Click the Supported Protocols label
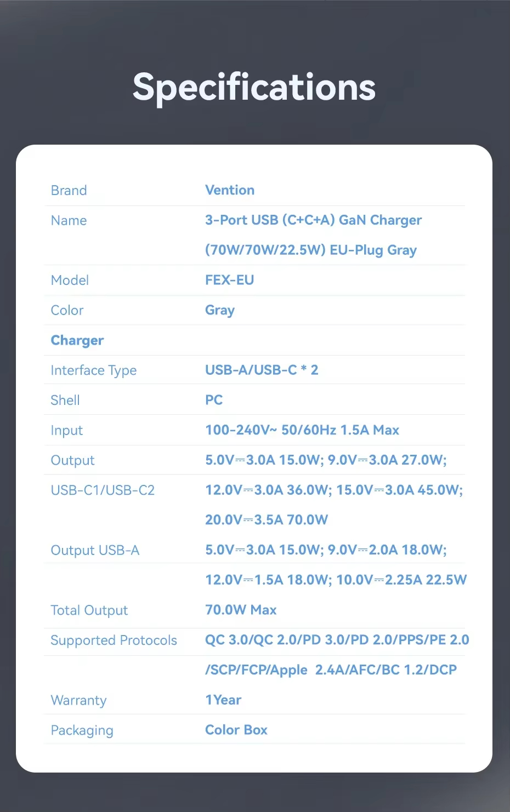Viewport: 510px width, 812px height. [114, 641]
